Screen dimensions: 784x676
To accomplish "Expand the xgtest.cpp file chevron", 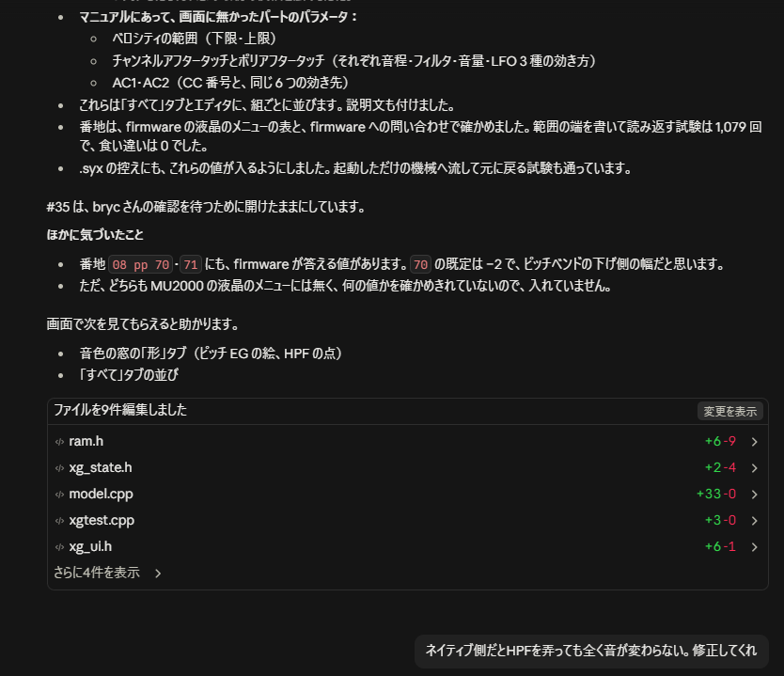I will point(754,521).
